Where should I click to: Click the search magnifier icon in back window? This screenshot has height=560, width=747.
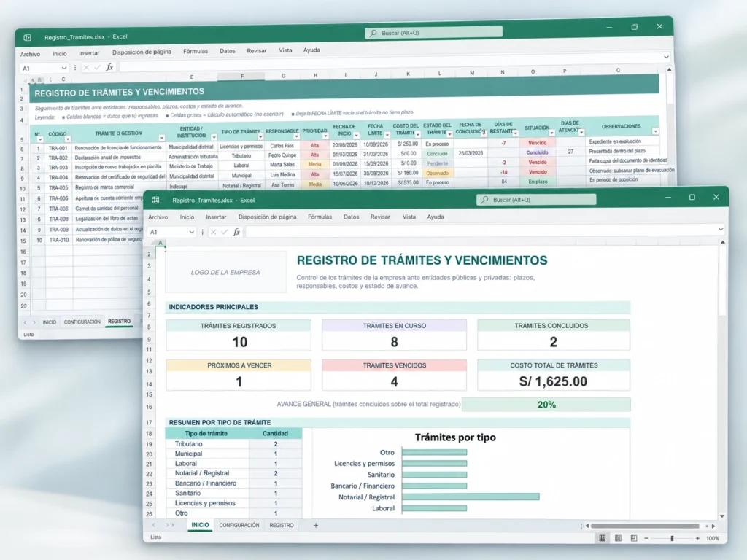pos(373,33)
